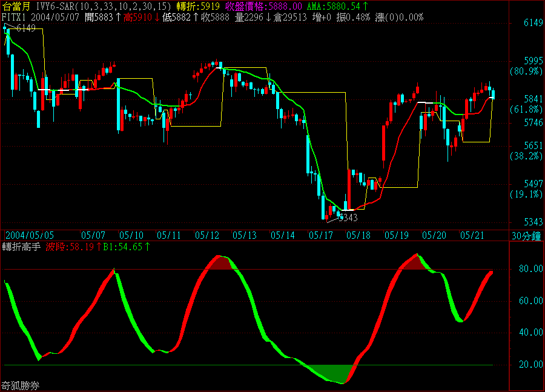The width and height of the screenshot is (545, 392).
Task: Click the 05/14 date on time axis
Action: [283, 236]
